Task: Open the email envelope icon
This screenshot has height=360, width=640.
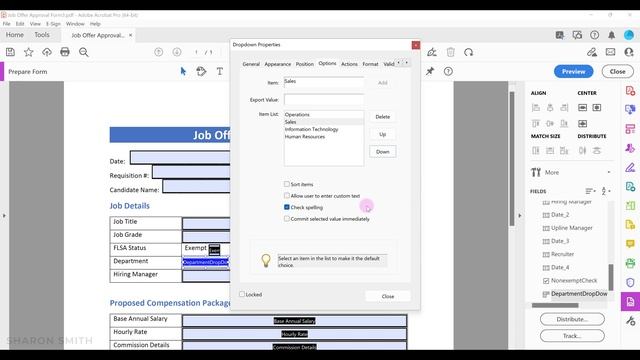Action: point(610,52)
